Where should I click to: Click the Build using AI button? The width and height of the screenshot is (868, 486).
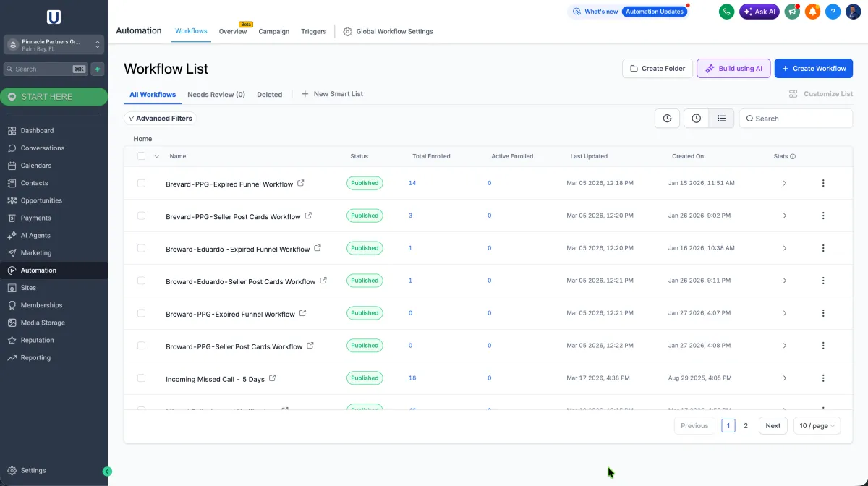click(733, 69)
